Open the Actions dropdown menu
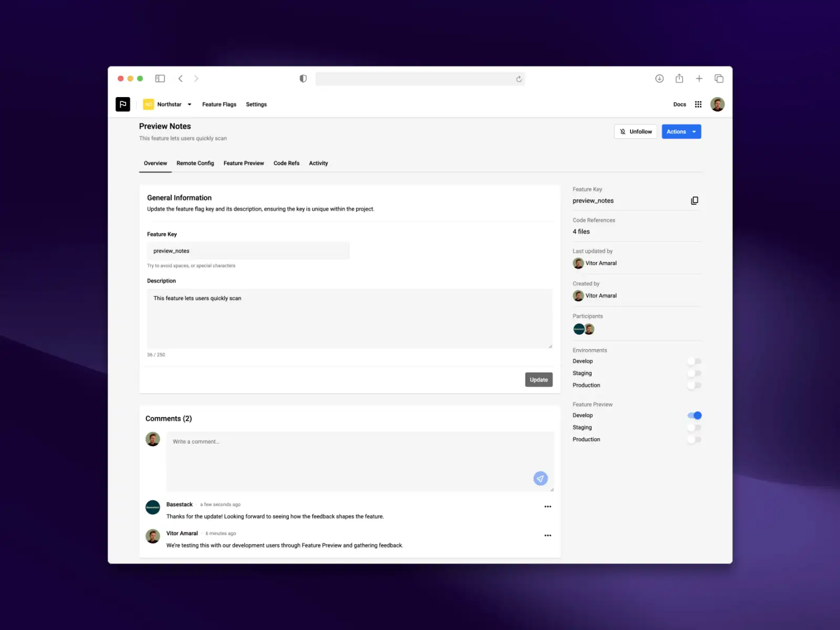Viewport: 840px width, 630px height. tap(681, 132)
